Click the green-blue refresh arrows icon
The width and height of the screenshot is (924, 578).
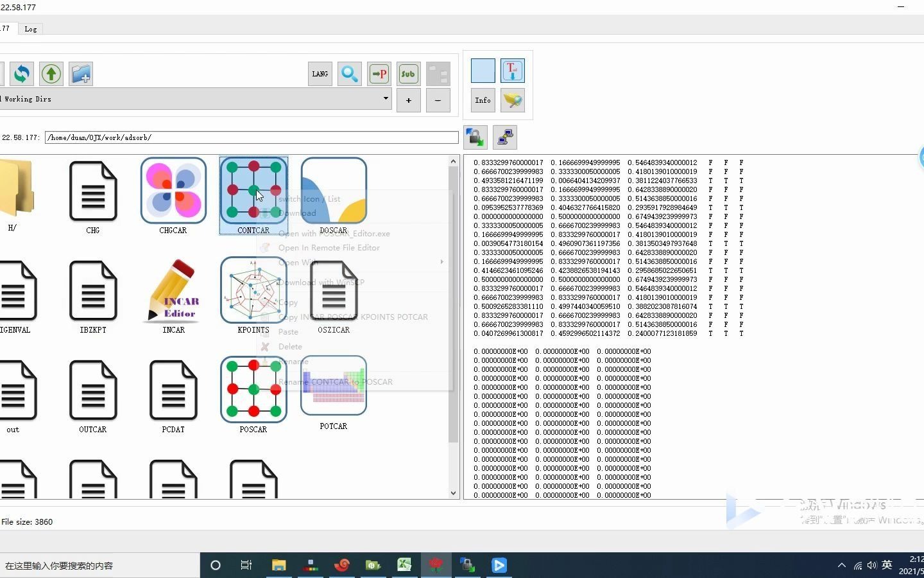[x=21, y=74]
